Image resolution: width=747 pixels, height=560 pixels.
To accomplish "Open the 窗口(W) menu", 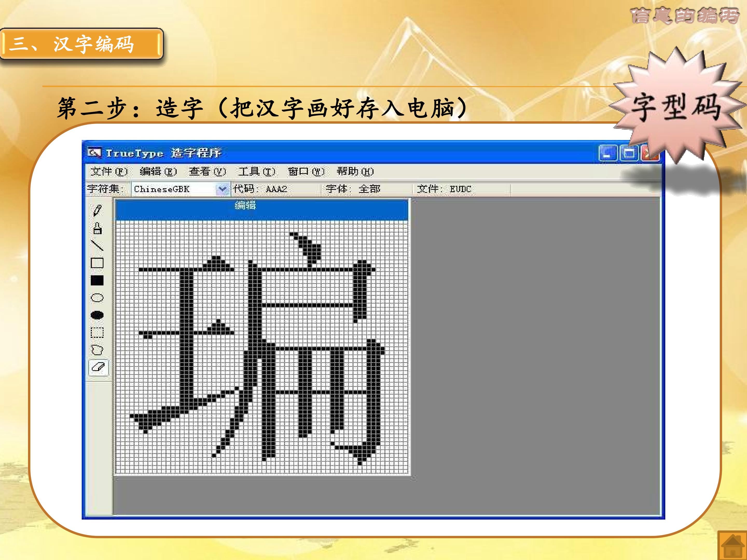I will coord(306,171).
